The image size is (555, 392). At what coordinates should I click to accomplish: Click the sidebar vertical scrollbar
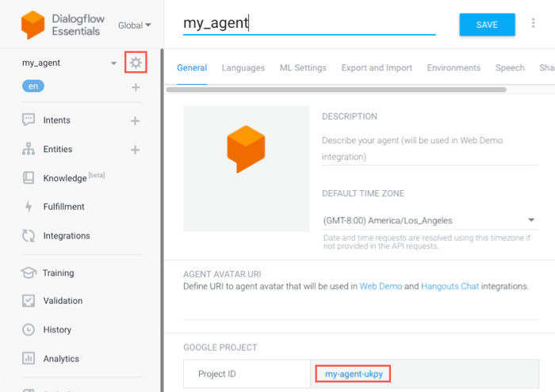pyautogui.click(x=162, y=220)
